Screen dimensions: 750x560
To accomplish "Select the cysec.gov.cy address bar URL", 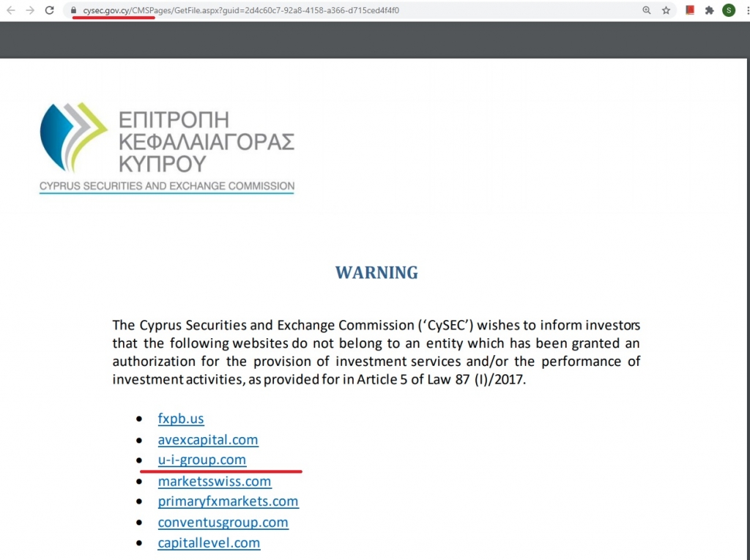I will [240, 10].
